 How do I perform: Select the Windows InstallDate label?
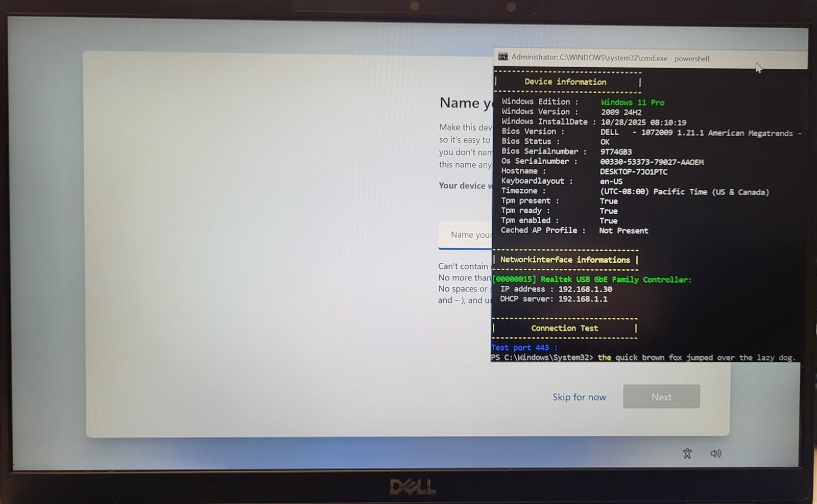548,121
